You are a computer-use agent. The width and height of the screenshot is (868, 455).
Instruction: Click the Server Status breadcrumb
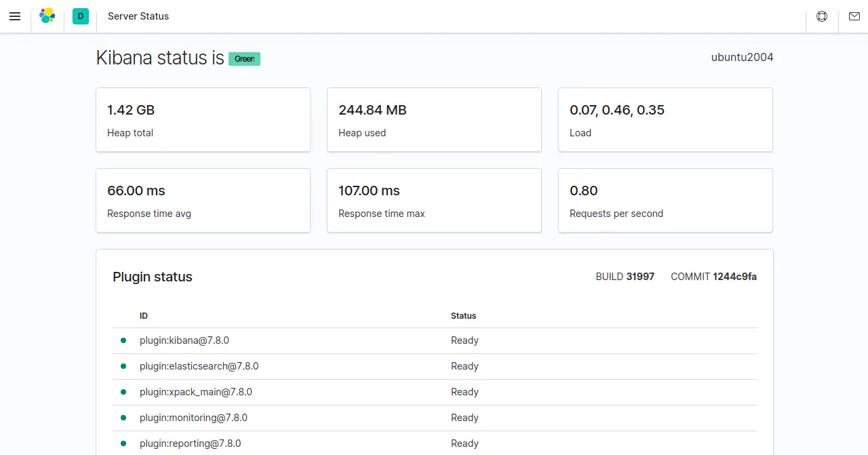[138, 16]
